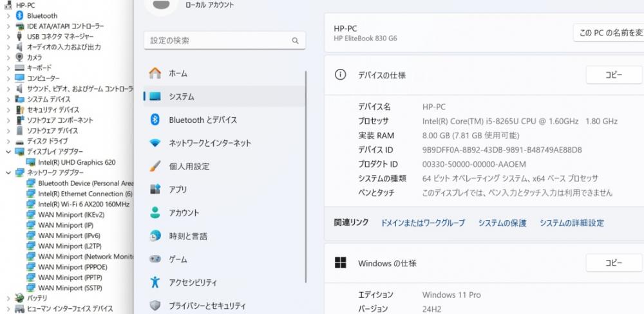Click the paintbrush icon for 個人用設定
The width and height of the screenshot is (644, 314).
pyautogui.click(x=155, y=166)
